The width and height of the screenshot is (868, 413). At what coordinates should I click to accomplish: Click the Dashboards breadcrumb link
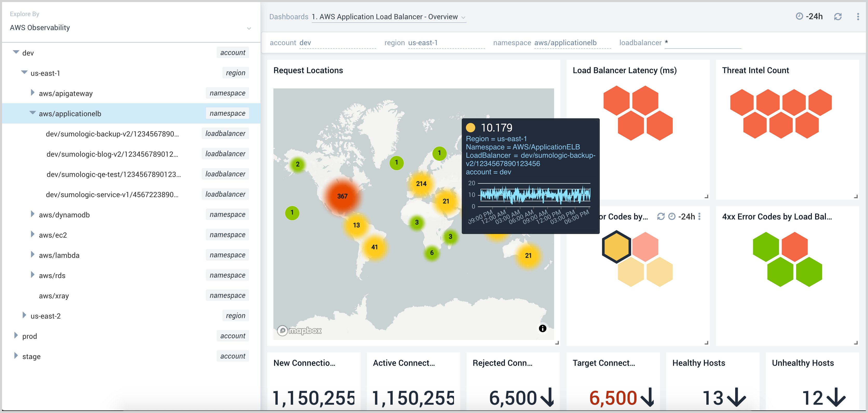click(x=288, y=17)
